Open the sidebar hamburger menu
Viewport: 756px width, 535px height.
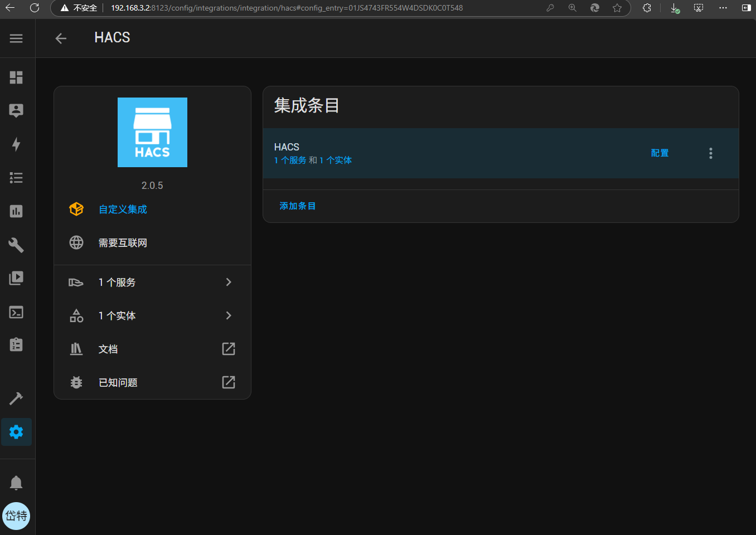pyautogui.click(x=16, y=38)
